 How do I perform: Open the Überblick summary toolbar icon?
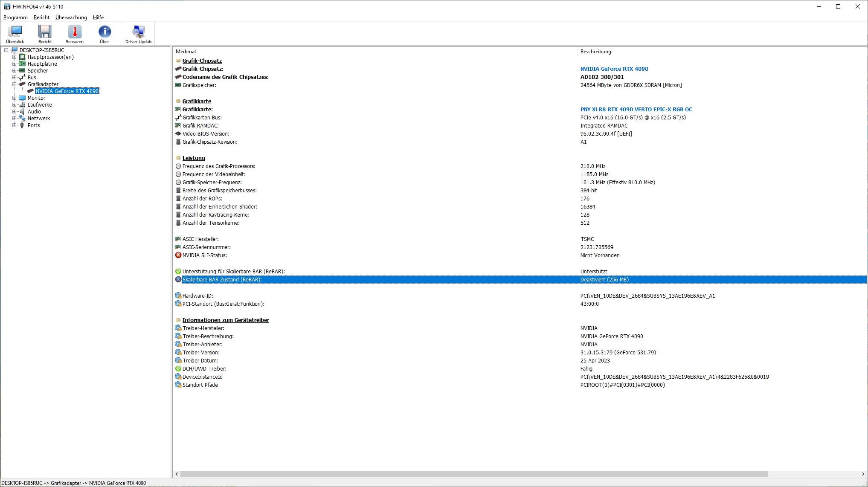pos(15,32)
